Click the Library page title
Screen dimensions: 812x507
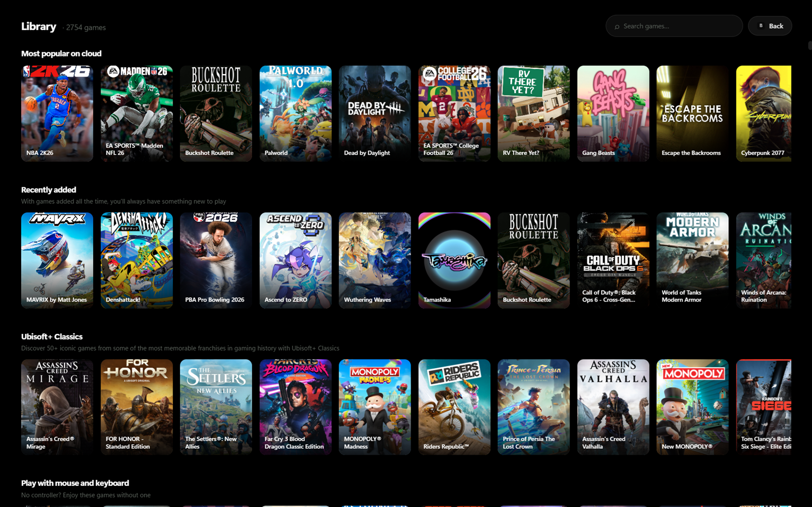point(39,26)
